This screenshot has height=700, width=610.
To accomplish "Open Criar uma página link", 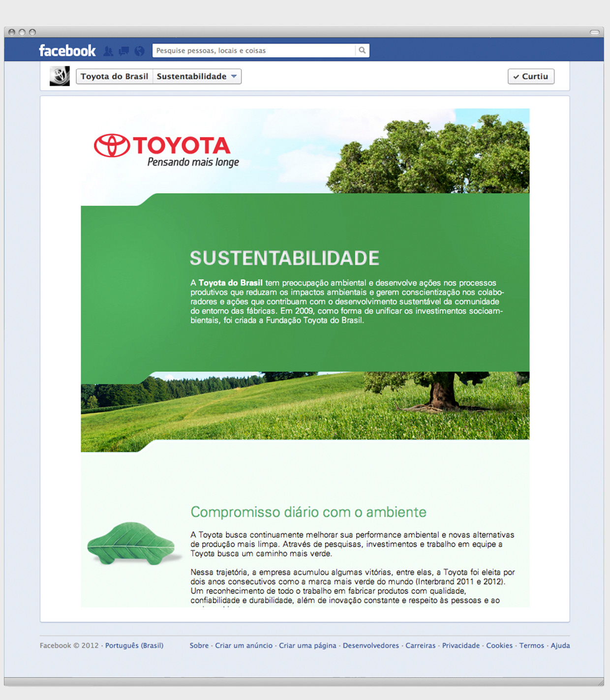I will 307,645.
